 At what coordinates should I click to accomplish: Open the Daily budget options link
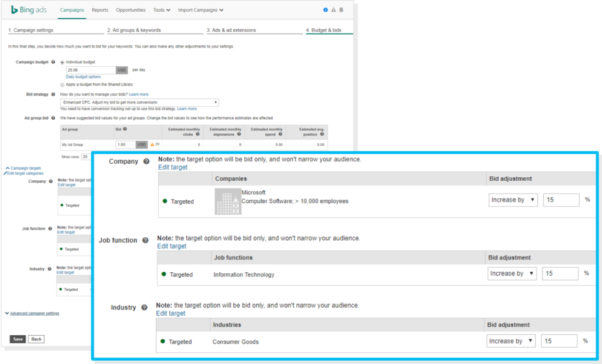[83, 77]
